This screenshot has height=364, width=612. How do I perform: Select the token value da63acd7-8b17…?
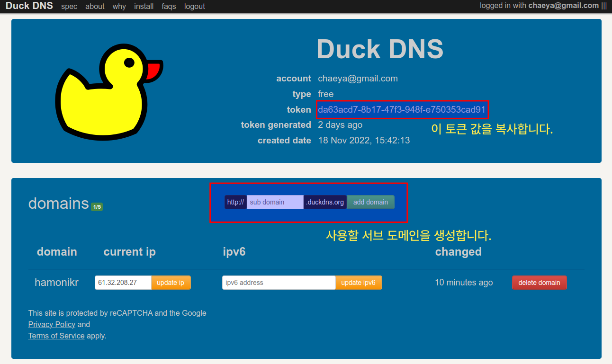point(402,110)
